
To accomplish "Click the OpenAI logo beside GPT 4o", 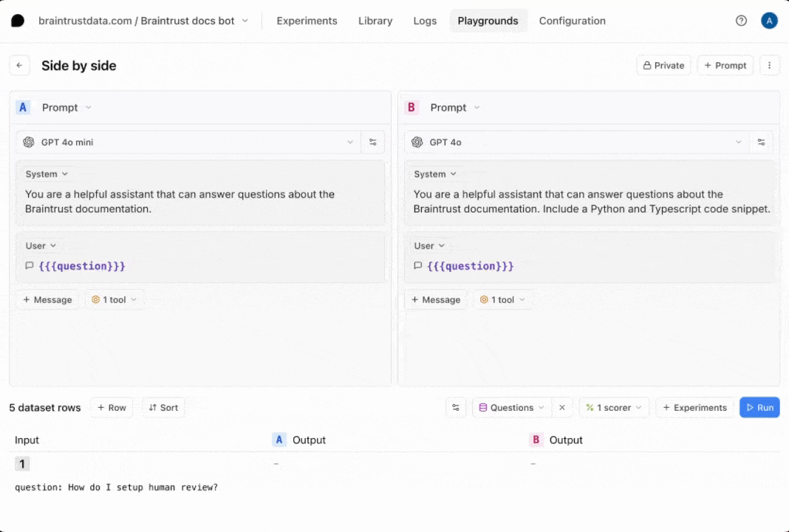I will [417, 143].
